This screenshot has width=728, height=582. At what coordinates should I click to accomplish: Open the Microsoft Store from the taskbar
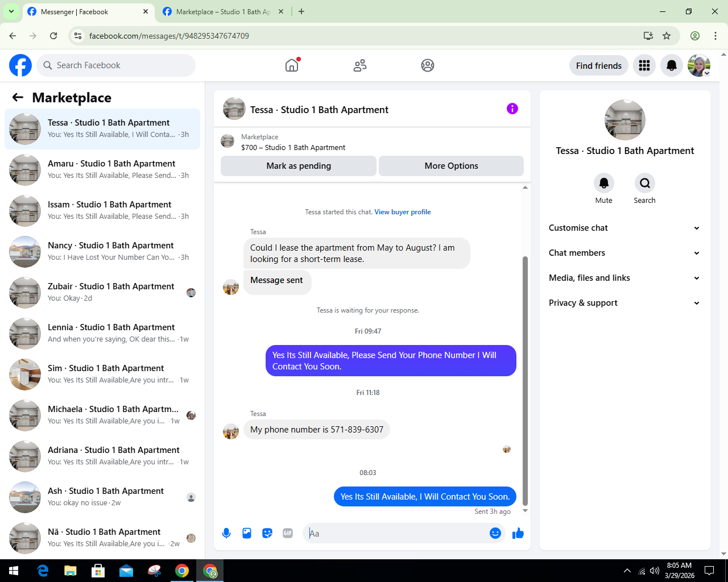click(98, 571)
